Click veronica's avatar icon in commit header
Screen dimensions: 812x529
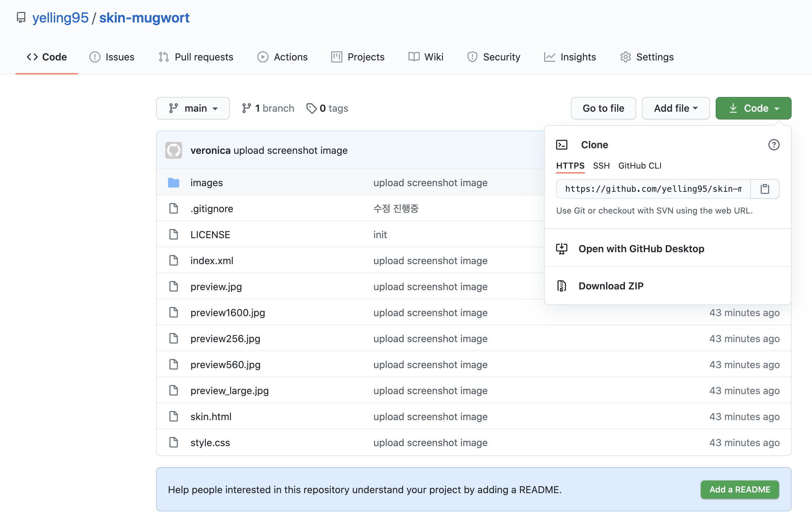(x=174, y=150)
